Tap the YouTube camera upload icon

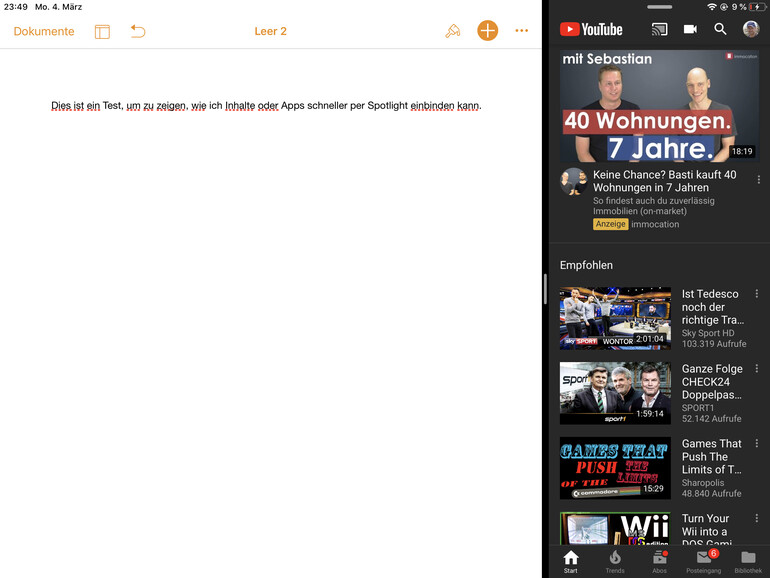coord(690,29)
